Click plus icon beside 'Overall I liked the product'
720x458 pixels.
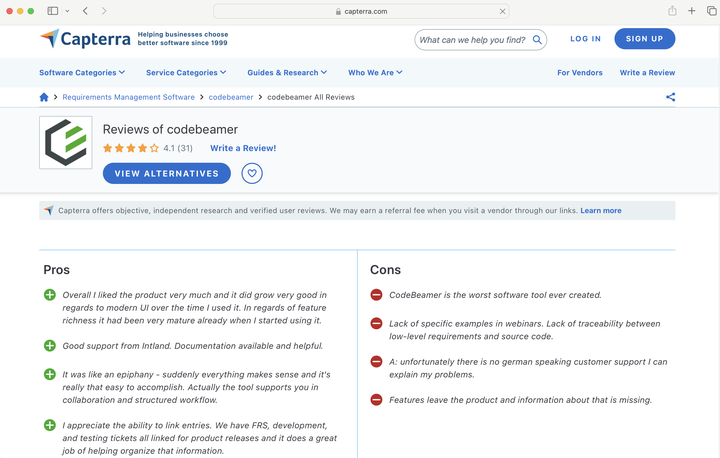(x=50, y=295)
